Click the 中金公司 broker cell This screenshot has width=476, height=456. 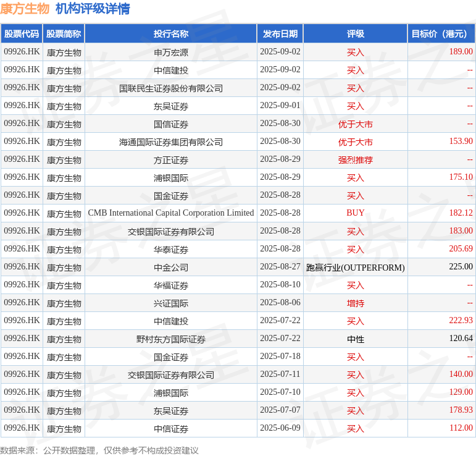[x=171, y=268]
